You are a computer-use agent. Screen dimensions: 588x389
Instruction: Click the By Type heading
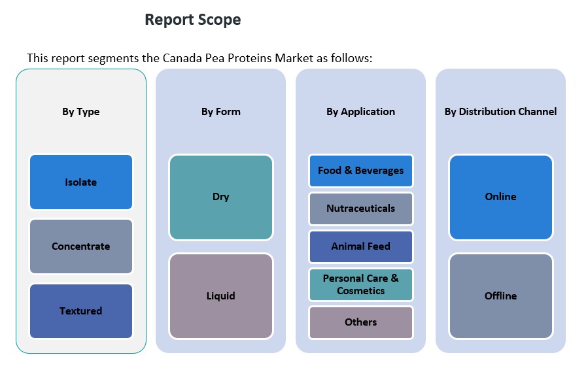81,112
